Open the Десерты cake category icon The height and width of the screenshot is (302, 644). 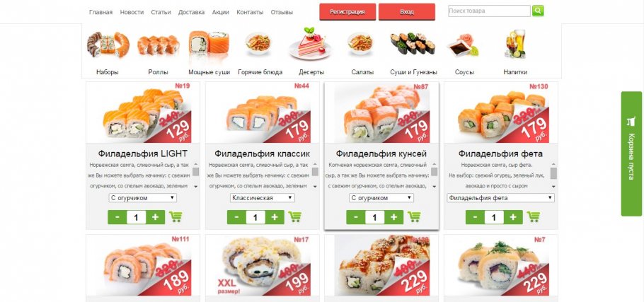pyautogui.click(x=311, y=43)
